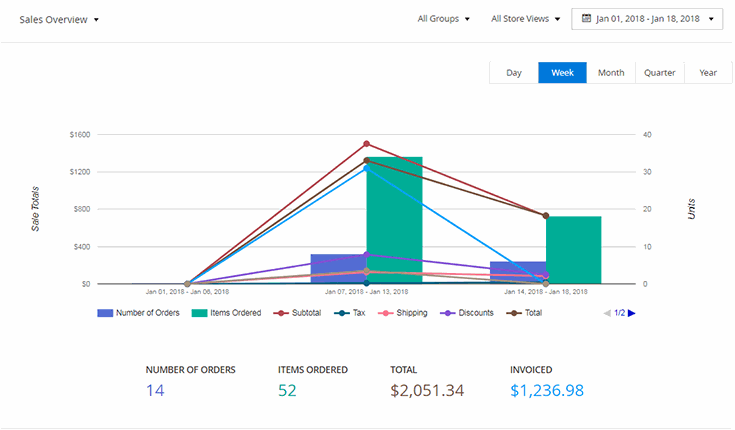The image size is (735, 430).
Task: Switch to Quarter view
Action: click(659, 73)
